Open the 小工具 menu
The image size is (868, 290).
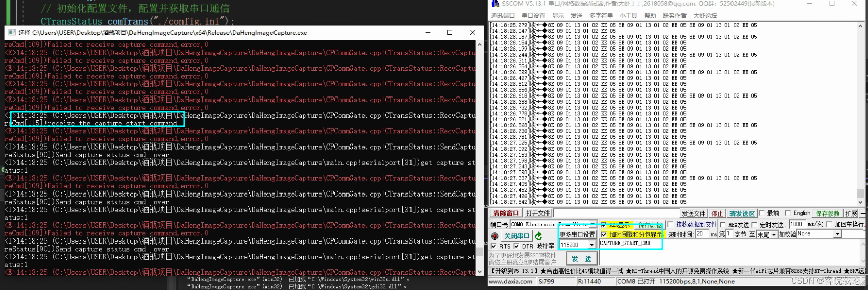tap(628, 16)
